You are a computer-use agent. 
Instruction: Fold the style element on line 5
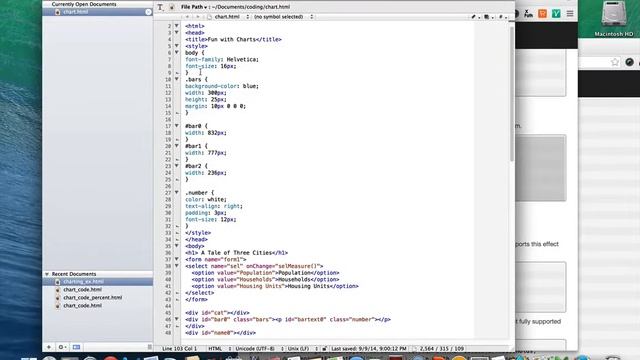point(177,46)
